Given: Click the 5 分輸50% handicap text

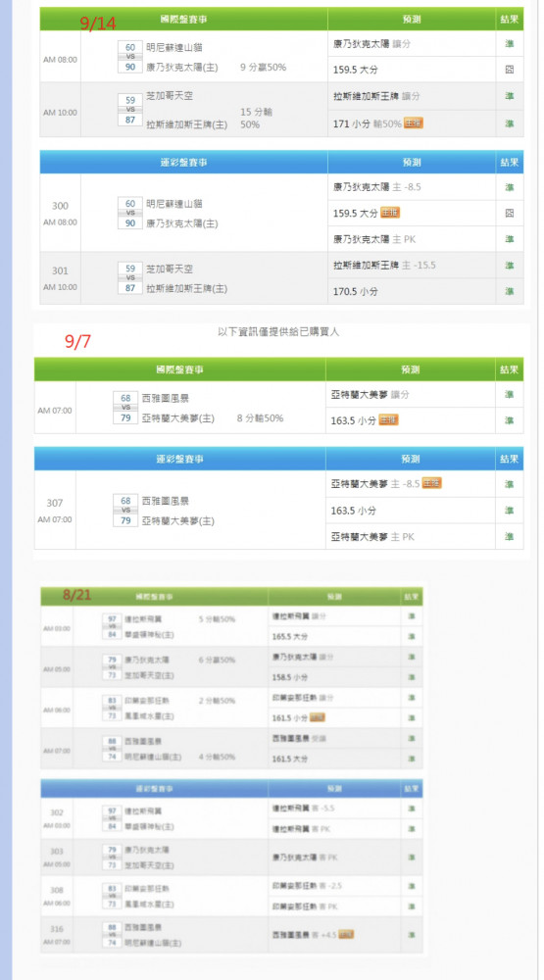Looking at the screenshot, I should click(x=217, y=619).
